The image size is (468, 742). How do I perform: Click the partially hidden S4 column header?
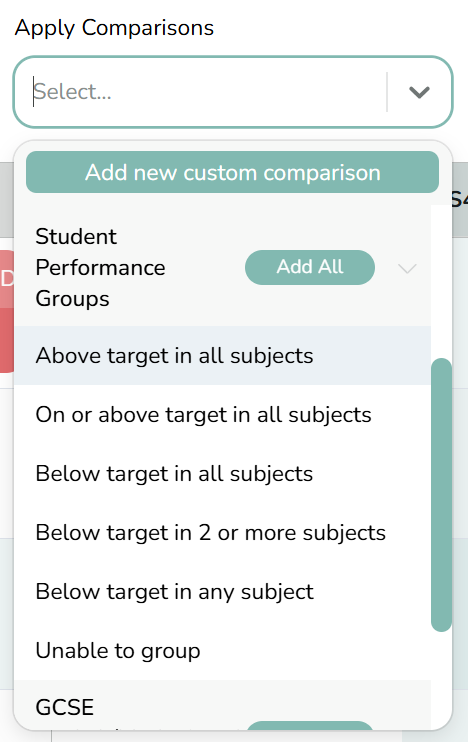(459, 199)
